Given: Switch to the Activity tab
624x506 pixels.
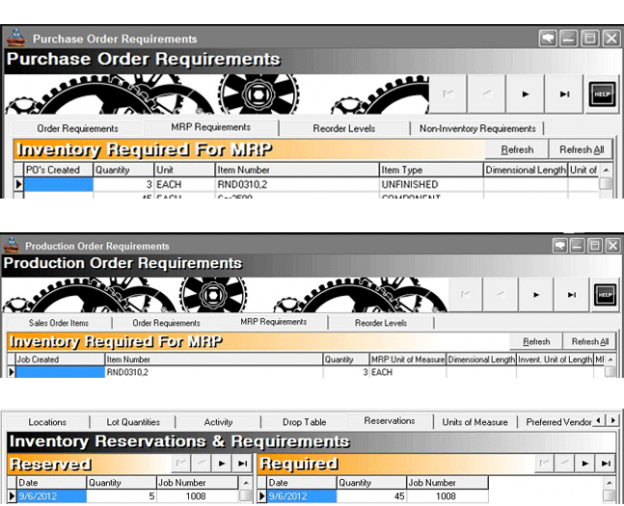Looking at the screenshot, I should coord(218,422).
